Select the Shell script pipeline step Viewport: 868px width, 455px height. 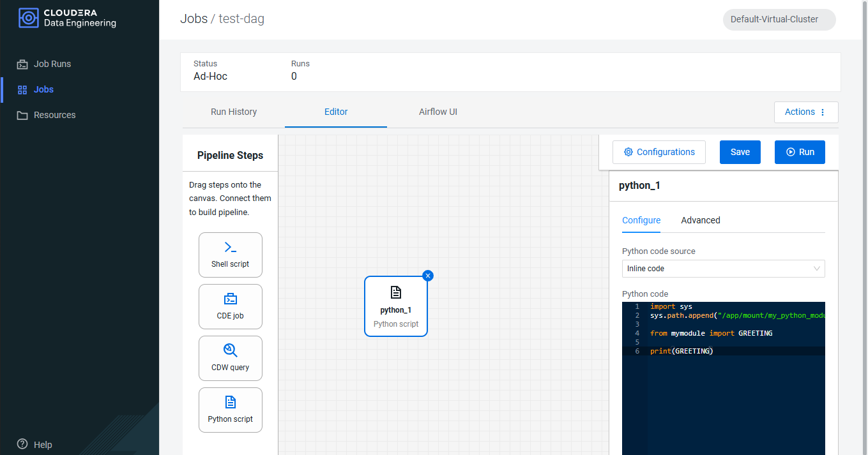coord(230,255)
